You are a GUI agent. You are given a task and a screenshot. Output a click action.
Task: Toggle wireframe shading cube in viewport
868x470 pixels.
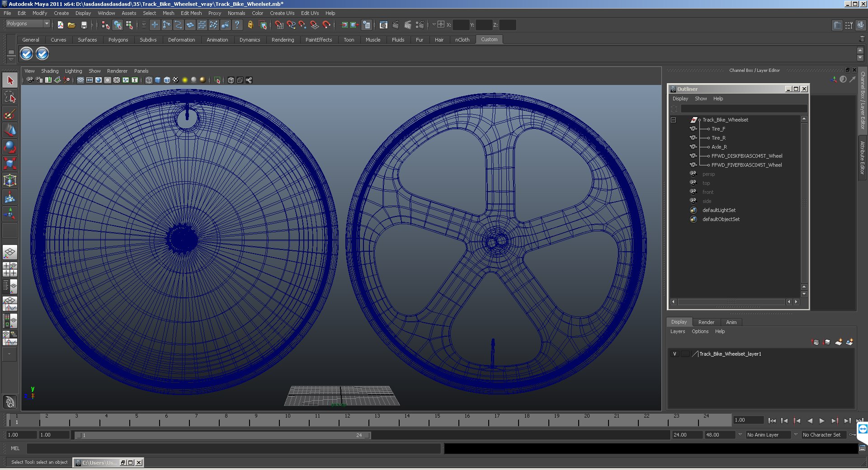149,80
